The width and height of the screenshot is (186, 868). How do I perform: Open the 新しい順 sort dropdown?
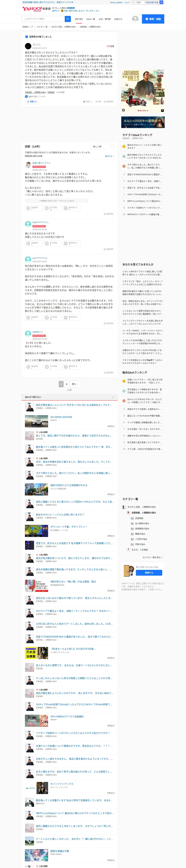(102, 147)
